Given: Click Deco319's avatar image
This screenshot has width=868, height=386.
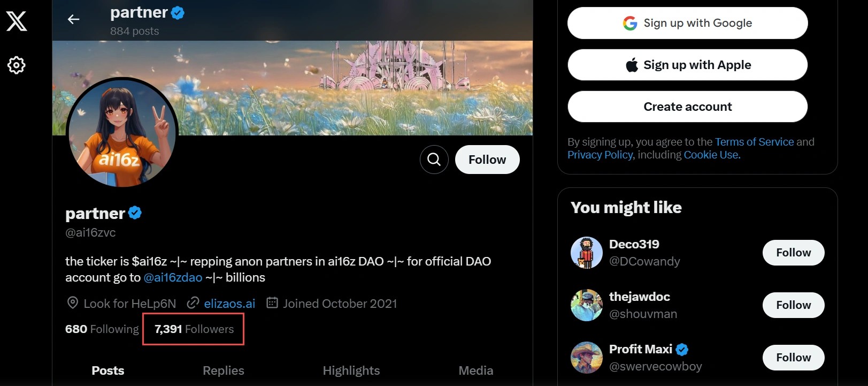Looking at the screenshot, I should (x=587, y=253).
